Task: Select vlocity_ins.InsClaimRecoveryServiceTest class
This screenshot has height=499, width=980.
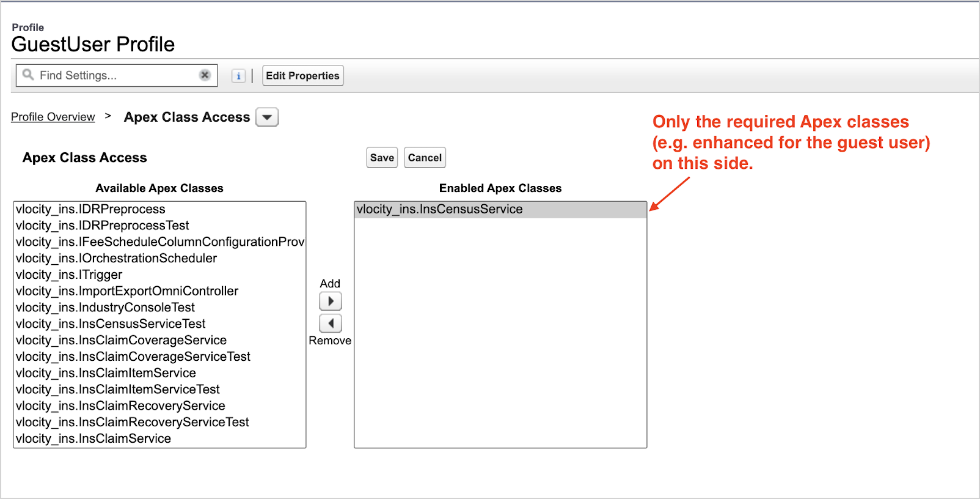Action: tap(159, 422)
